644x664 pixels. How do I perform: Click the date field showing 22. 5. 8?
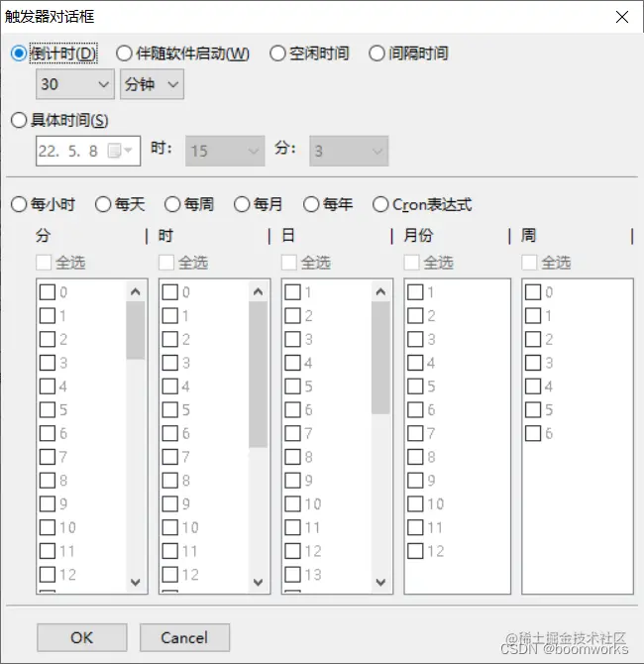(x=88, y=151)
